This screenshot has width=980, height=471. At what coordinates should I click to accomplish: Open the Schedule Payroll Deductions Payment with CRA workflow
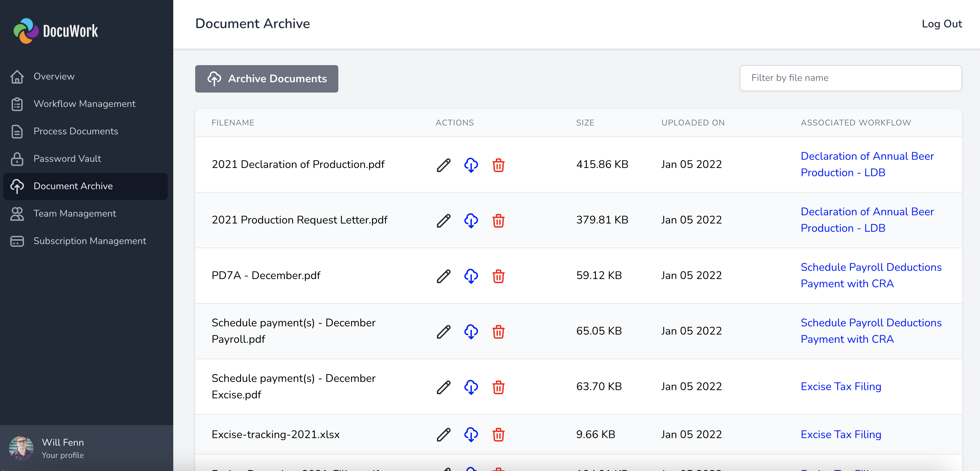[x=871, y=275]
